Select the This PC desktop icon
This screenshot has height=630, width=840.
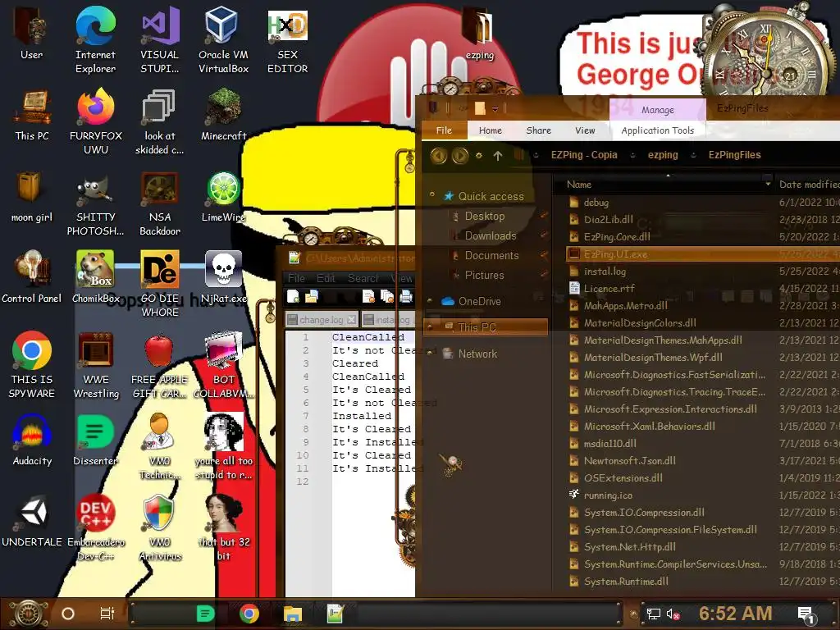(32, 115)
